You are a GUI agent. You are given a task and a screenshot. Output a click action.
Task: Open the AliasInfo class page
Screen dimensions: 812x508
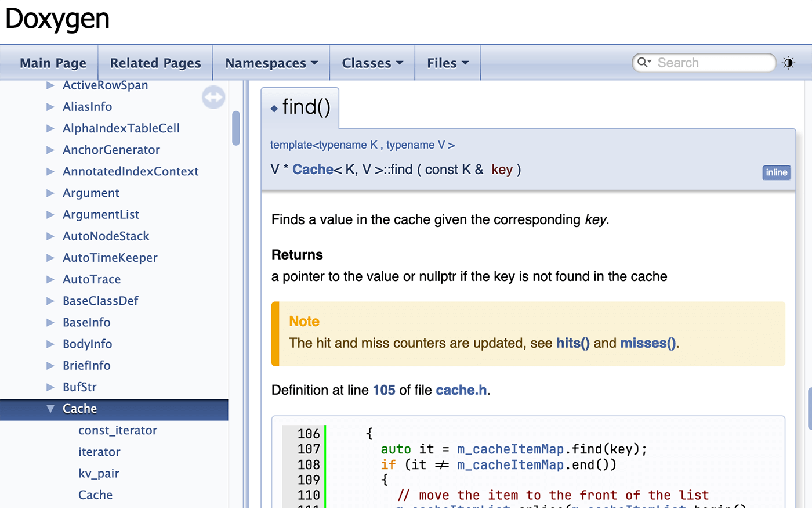click(87, 107)
